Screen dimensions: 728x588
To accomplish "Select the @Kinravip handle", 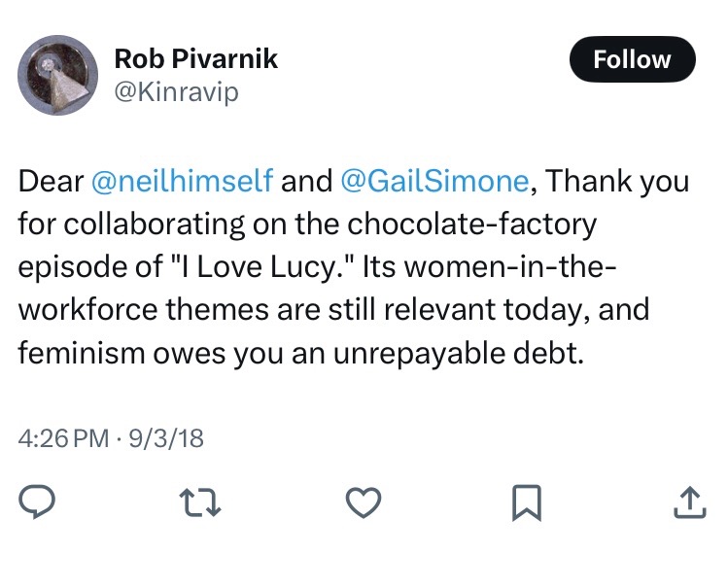I will click(x=176, y=91).
